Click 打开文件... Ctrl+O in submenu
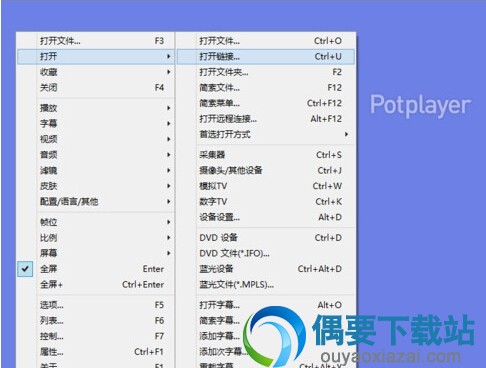The image size is (486, 368). pos(265,41)
